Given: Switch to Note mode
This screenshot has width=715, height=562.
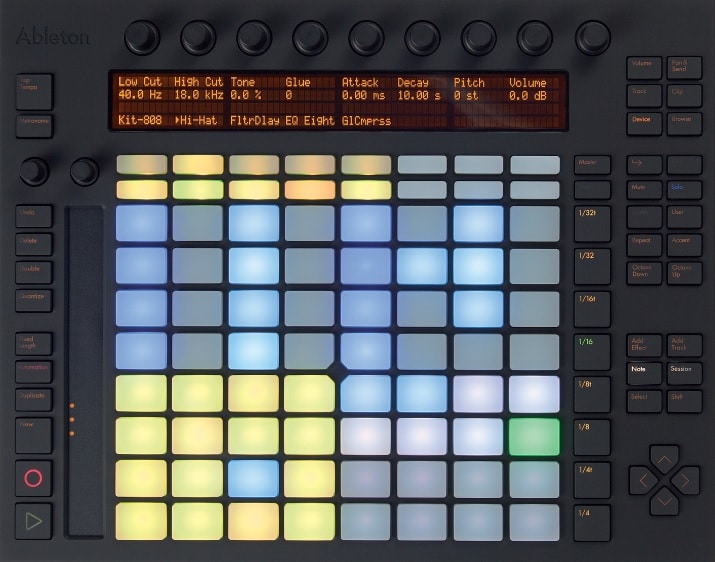Looking at the screenshot, I should tap(644, 374).
